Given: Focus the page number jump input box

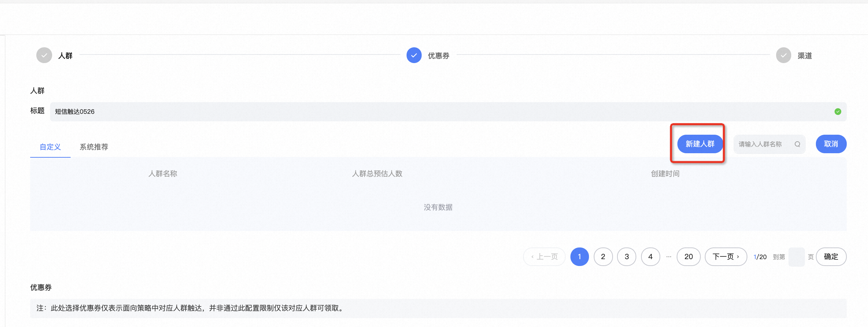Looking at the screenshot, I should point(796,257).
